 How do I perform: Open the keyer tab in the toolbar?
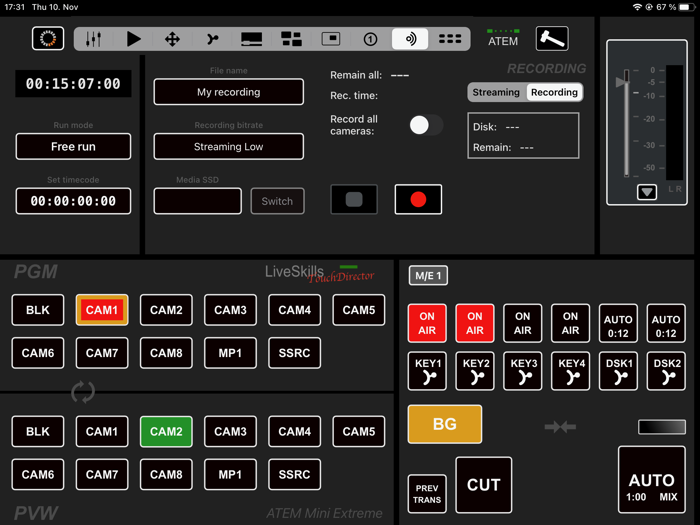point(212,39)
